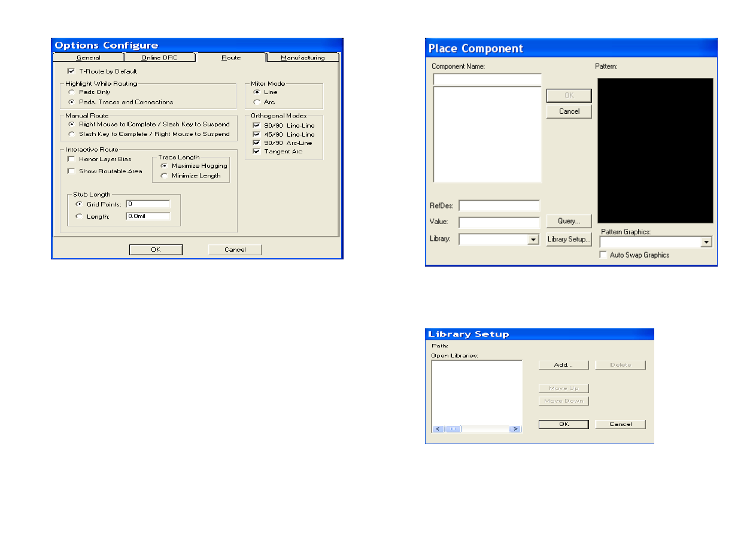
Task: Toggle T-Route by Default checkbox
Action: pyautogui.click(x=71, y=71)
